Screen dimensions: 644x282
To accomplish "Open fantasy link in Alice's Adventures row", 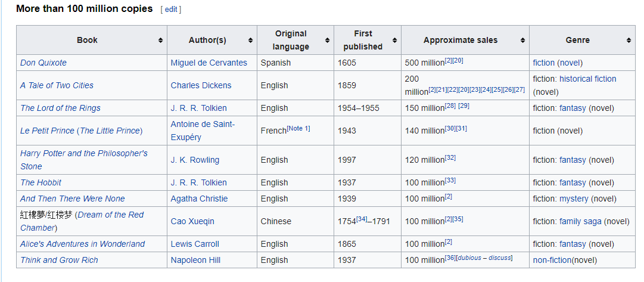I will [573, 244].
